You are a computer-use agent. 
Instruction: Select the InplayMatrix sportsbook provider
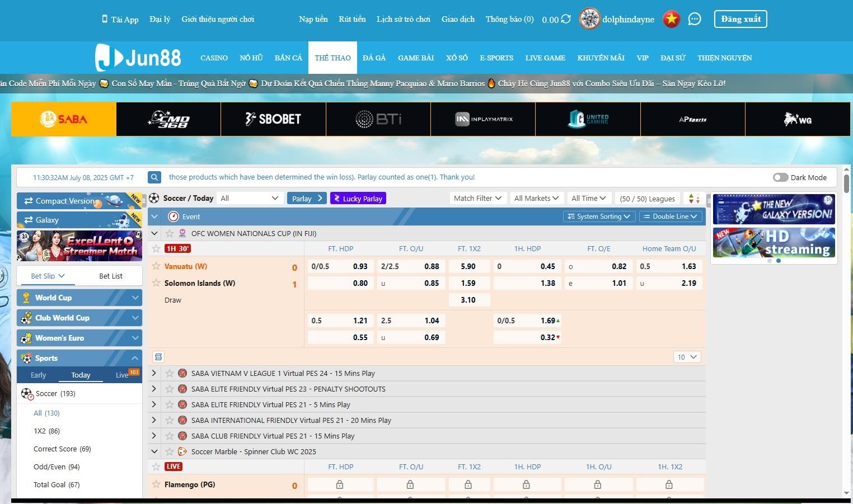[x=483, y=119]
